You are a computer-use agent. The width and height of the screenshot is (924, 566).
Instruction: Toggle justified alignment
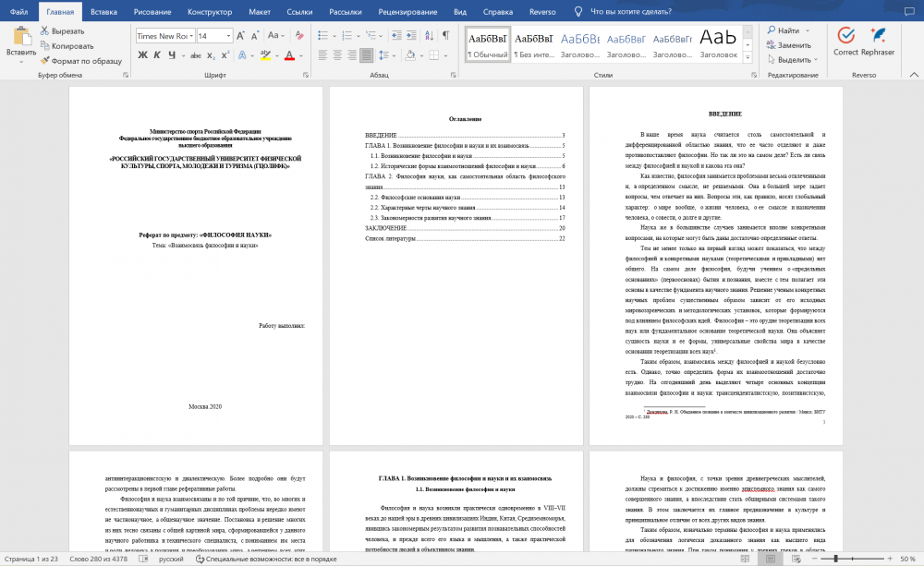(367, 55)
